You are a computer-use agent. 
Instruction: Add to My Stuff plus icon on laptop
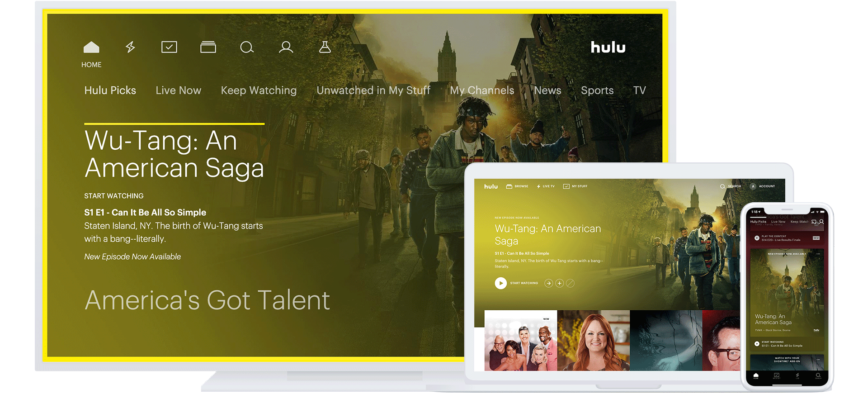[560, 283]
